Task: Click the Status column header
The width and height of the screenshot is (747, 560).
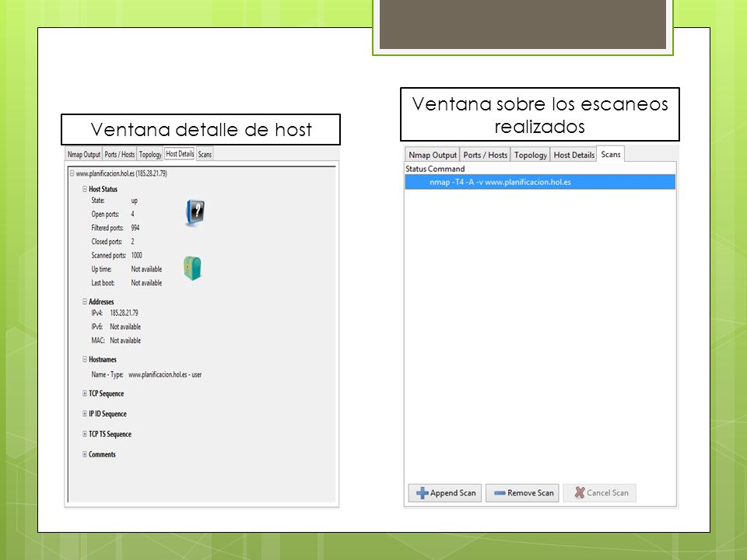Action: (416, 169)
